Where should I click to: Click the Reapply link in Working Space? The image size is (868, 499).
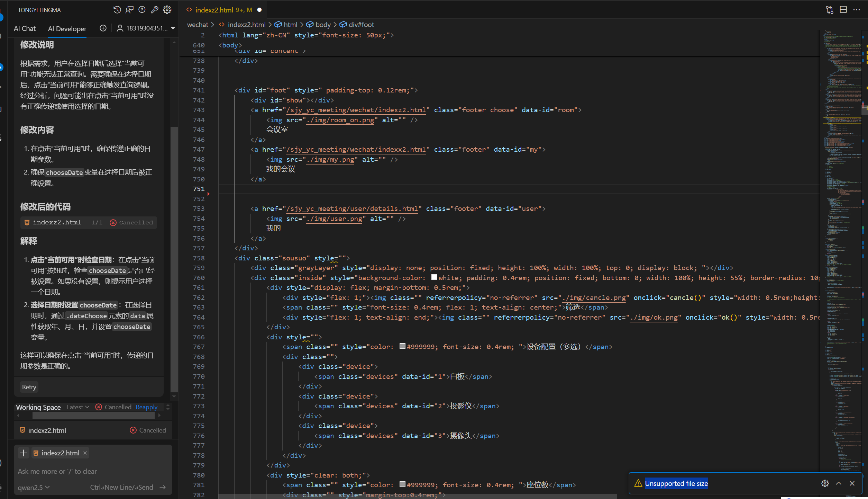tap(146, 407)
